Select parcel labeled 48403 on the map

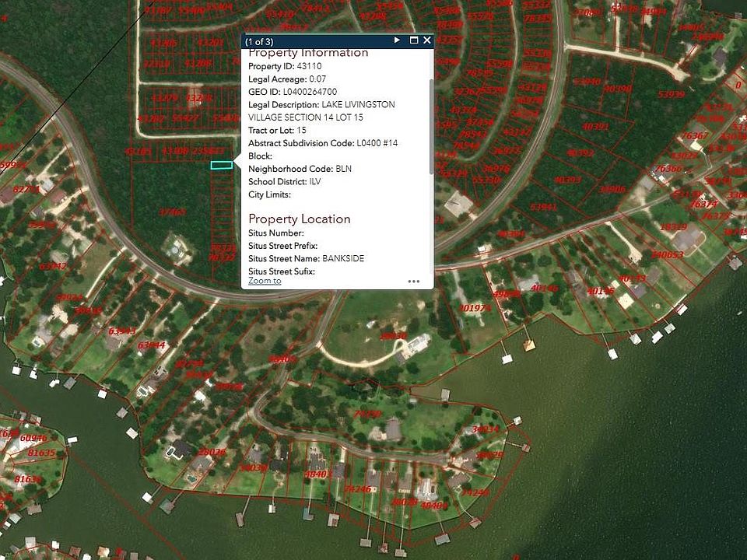tap(318, 474)
